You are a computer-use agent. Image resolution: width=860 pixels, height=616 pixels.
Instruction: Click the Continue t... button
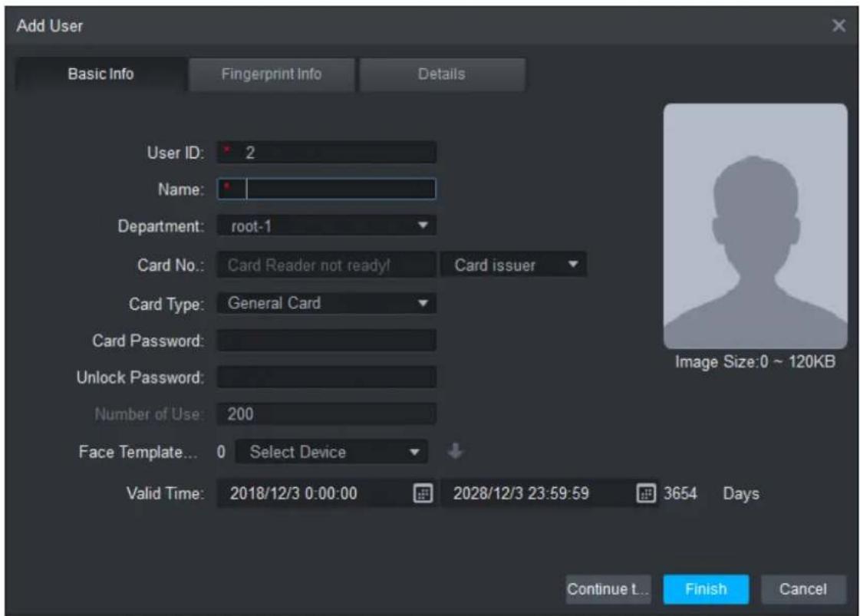pyautogui.click(x=608, y=589)
